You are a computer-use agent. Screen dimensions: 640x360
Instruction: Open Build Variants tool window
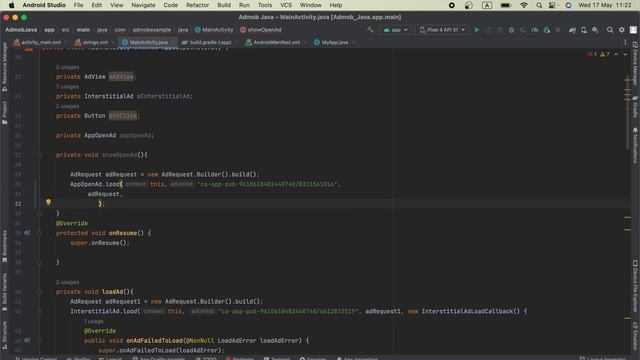coord(4,292)
